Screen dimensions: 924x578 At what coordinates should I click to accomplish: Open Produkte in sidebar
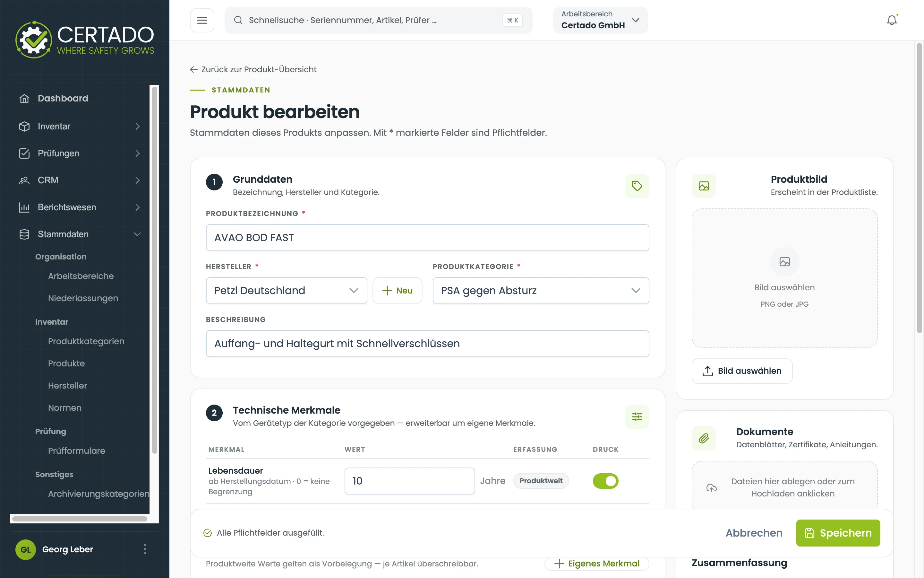coord(66,363)
